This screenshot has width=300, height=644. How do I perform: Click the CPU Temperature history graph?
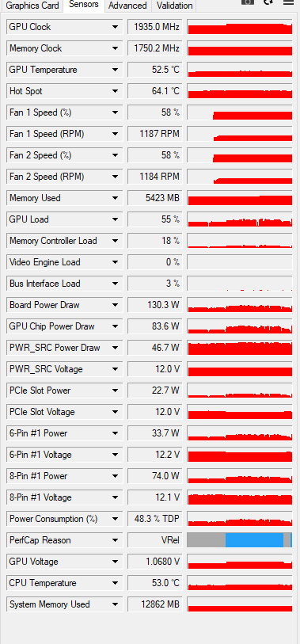240,583
